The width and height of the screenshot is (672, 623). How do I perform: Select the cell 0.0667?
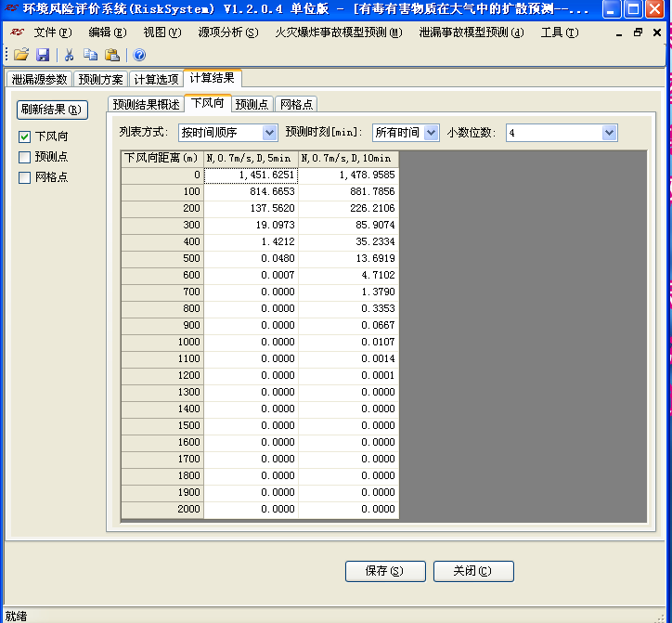tap(348, 326)
